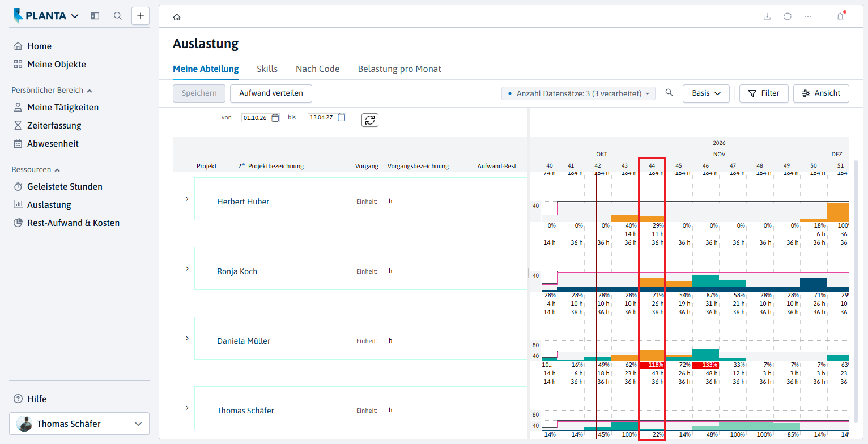Expand the Daniela Müller row

click(187, 338)
